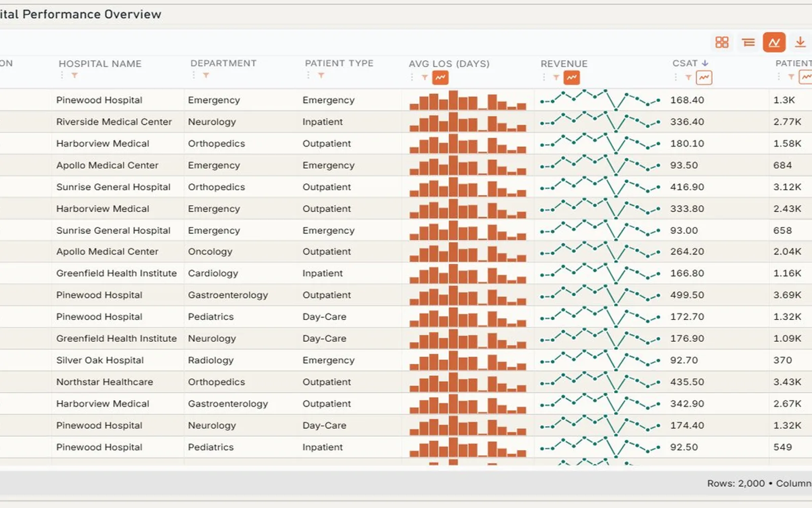812x508 pixels.
Task: Click the Radiology department cell
Action: (x=211, y=360)
